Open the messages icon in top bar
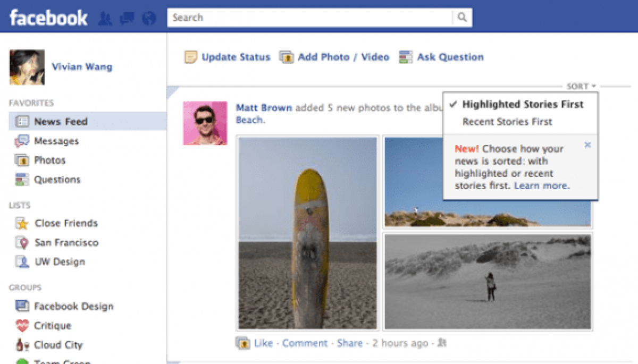Screen dimensions: 638x364 [127, 19]
